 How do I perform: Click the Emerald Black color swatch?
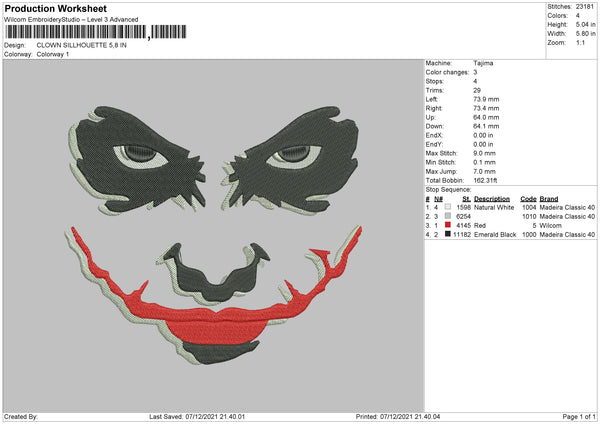pyautogui.click(x=448, y=234)
